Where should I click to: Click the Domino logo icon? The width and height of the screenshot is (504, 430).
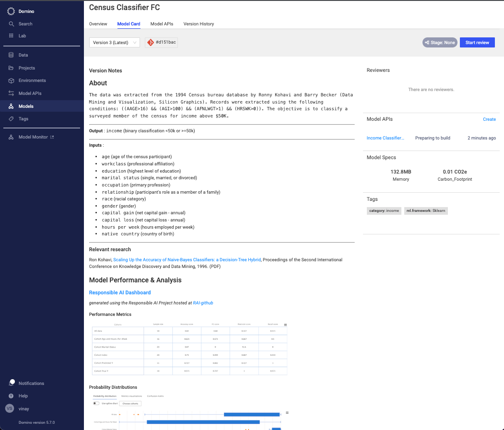(x=11, y=11)
